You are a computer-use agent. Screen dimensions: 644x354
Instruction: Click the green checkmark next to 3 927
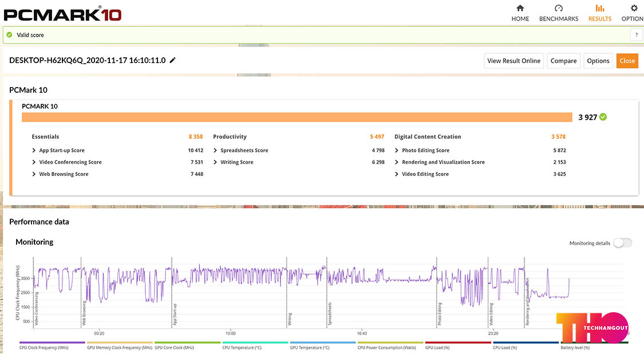[x=603, y=117]
